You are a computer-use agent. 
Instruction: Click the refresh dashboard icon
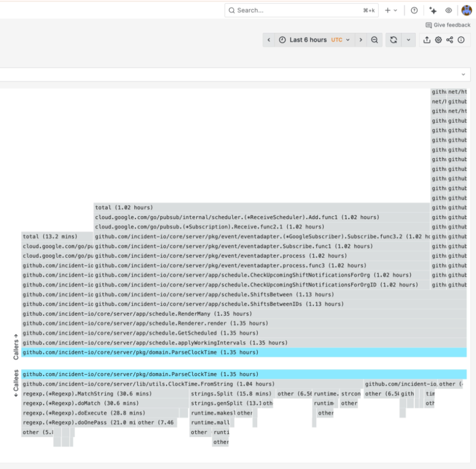[x=393, y=40]
